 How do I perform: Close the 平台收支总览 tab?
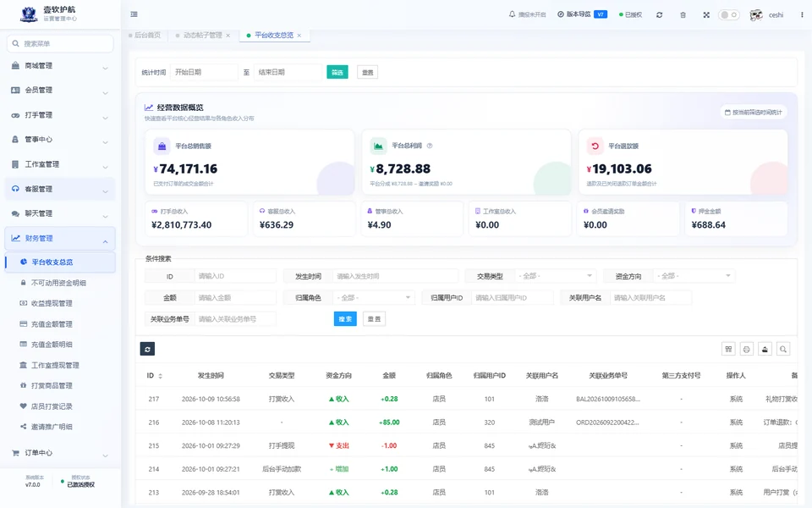click(299, 36)
